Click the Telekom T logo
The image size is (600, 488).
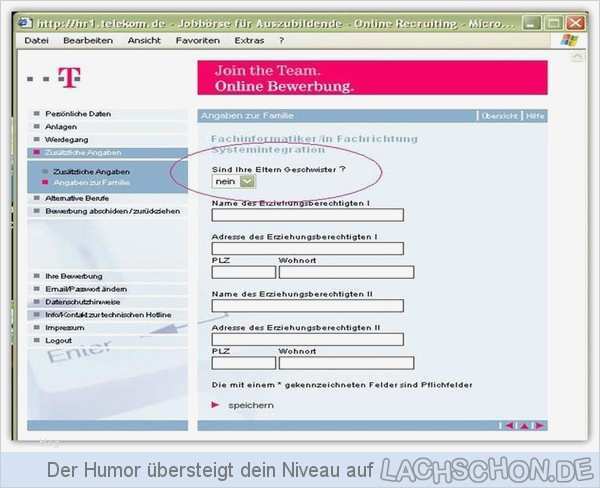click(70, 77)
